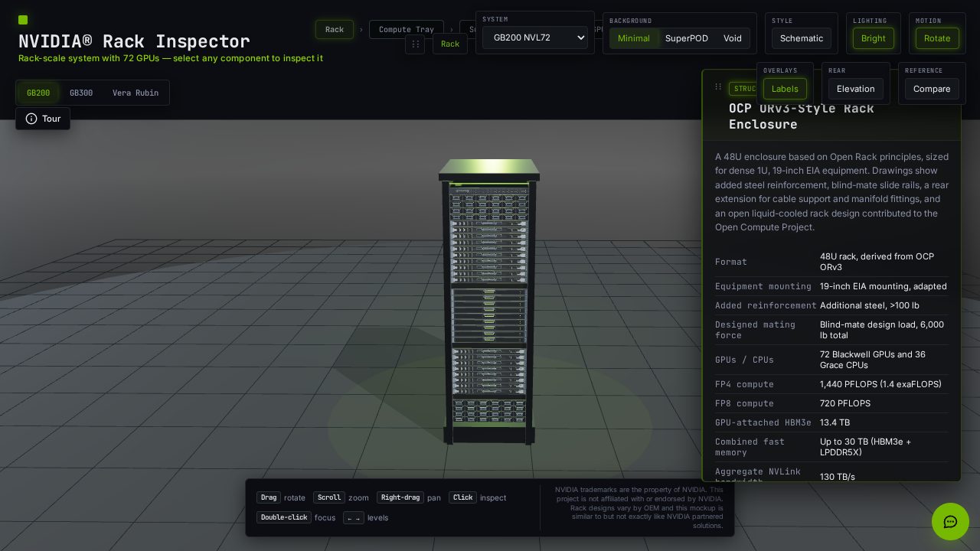Switch to the GB200 tab
980x551 pixels.
pos(38,93)
